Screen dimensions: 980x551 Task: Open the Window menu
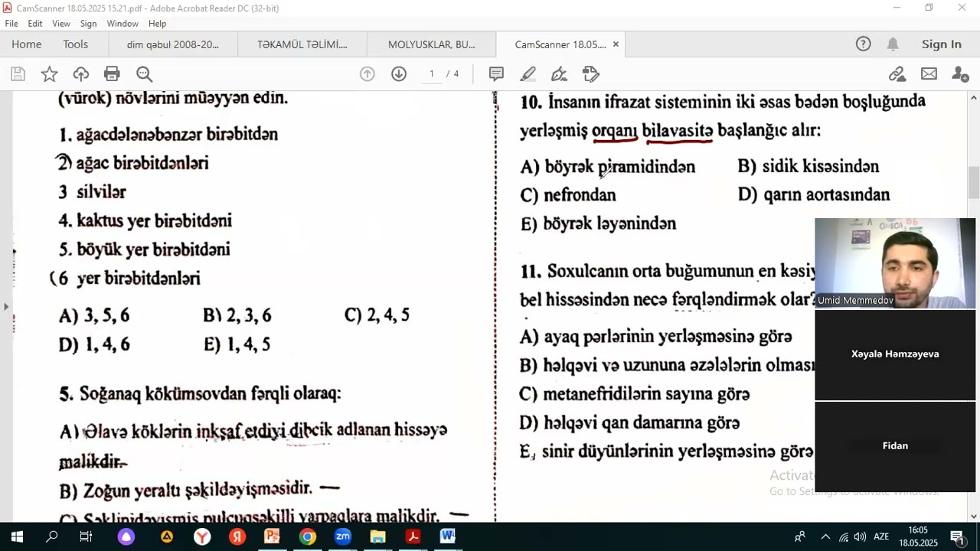(x=122, y=24)
